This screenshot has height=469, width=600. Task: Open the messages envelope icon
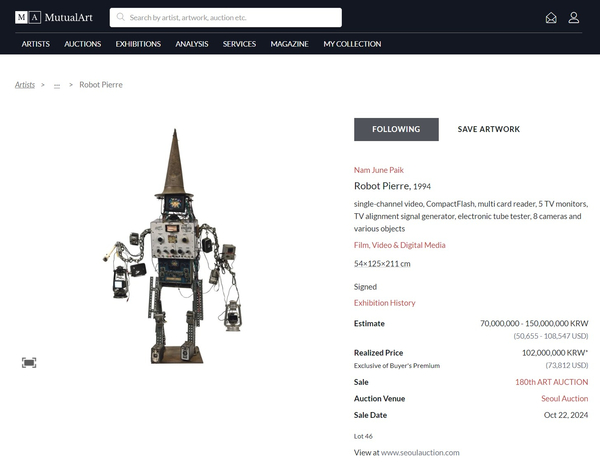(551, 18)
